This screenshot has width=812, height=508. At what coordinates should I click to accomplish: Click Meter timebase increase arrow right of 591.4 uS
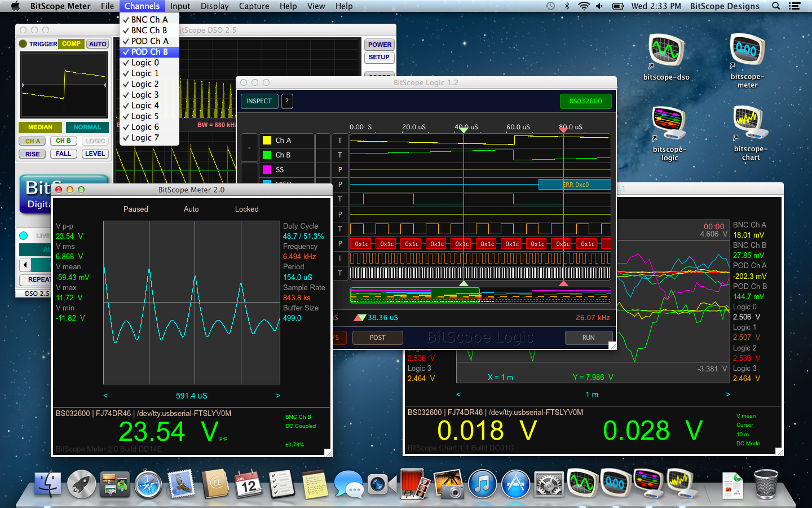[278, 396]
